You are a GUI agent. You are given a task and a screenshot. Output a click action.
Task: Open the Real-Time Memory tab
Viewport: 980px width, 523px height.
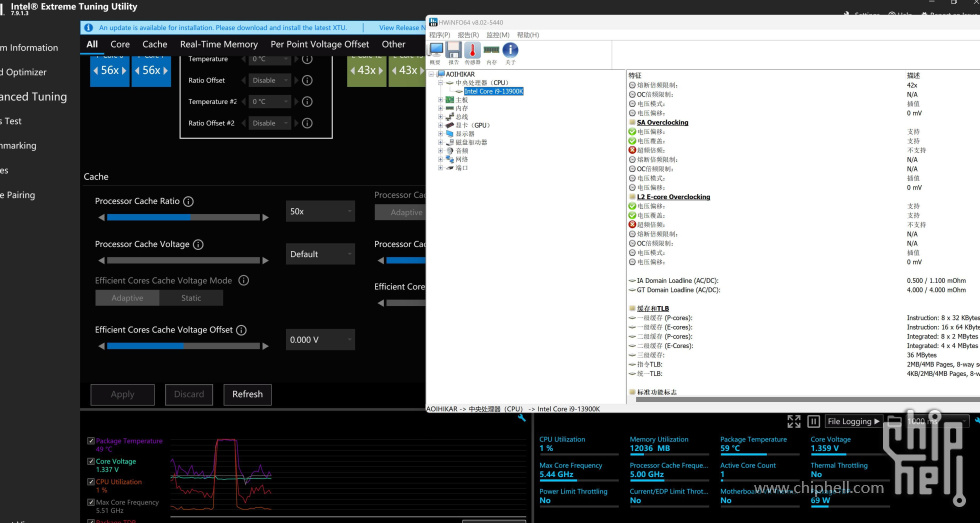point(219,44)
